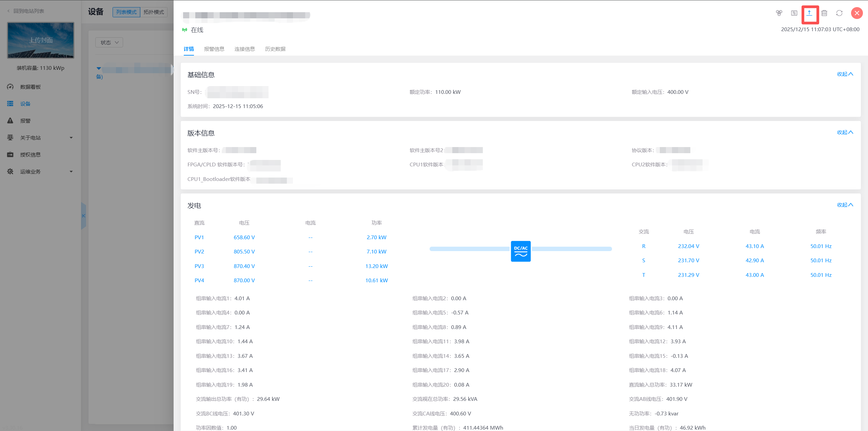Open 报警 alarm page in sidebar
Image resolution: width=868 pixels, height=431 pixels.
coord(25,121)
